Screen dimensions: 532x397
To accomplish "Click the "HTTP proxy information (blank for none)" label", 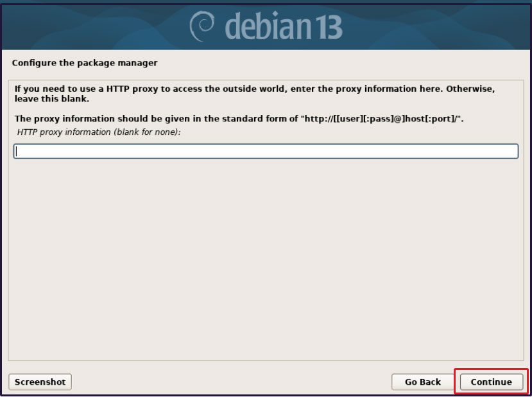I will coord(99,132).
